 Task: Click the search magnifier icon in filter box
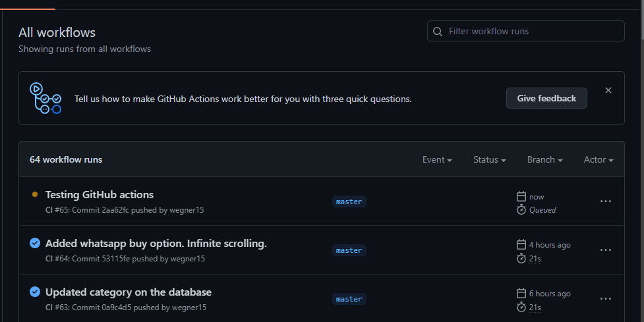click(x=438, y=32)
